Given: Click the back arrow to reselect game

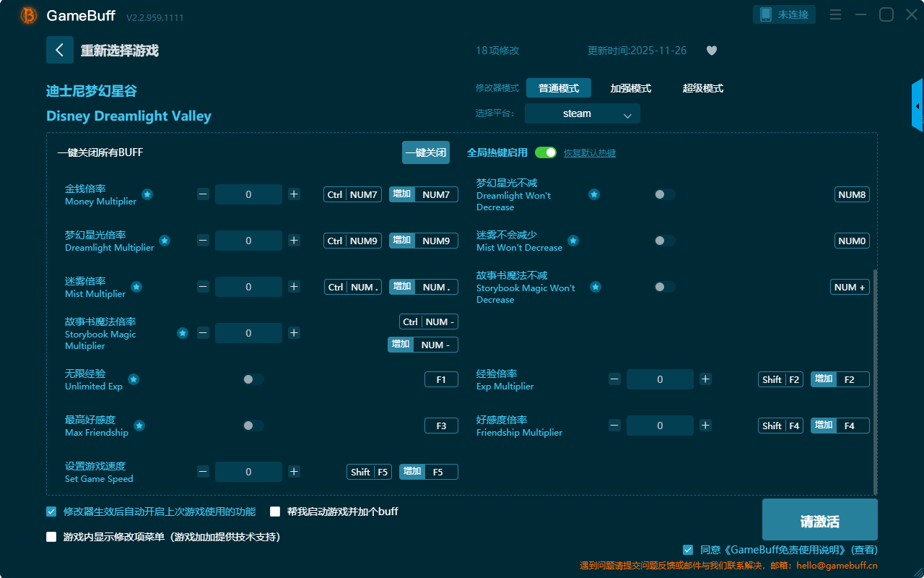Looking at the screenshot, I should [x=60, y=50].
